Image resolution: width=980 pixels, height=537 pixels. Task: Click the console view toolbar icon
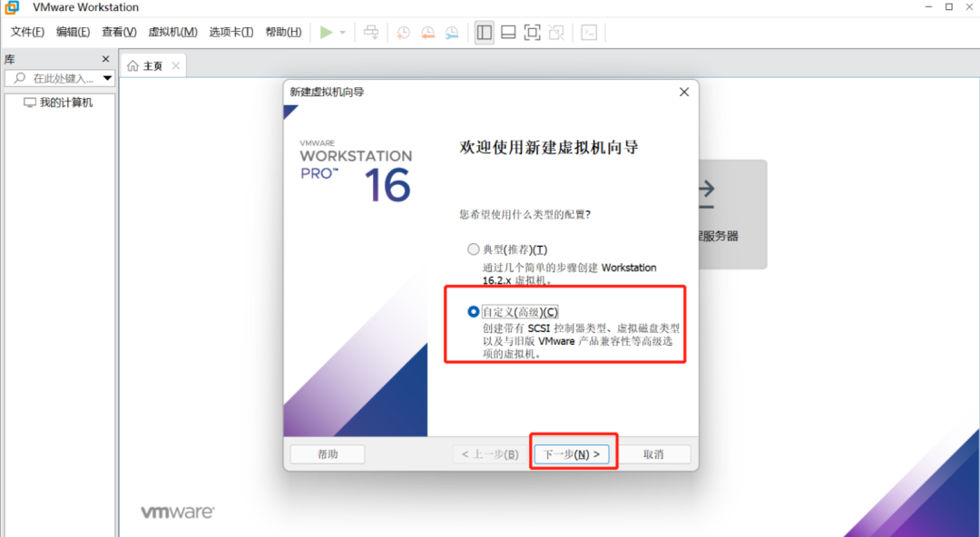(x=589, y=33)
